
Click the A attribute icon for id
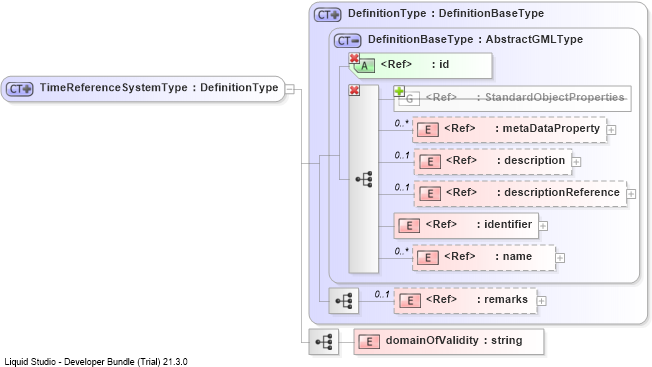point(364,66)
